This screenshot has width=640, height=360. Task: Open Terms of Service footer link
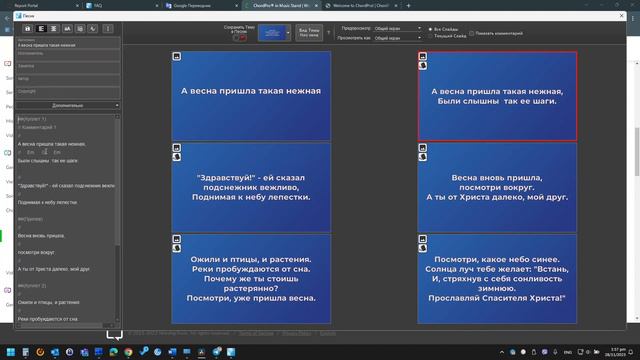coord(256,333)
